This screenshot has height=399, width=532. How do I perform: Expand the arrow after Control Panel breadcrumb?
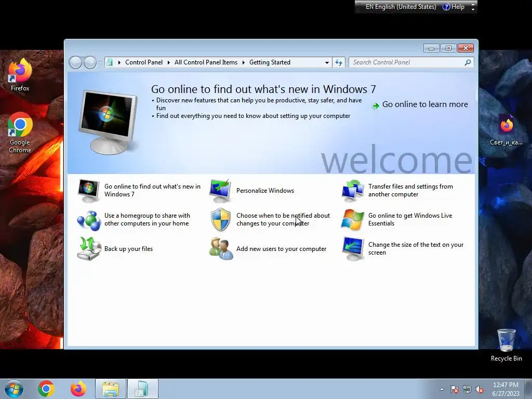(168, 62)
